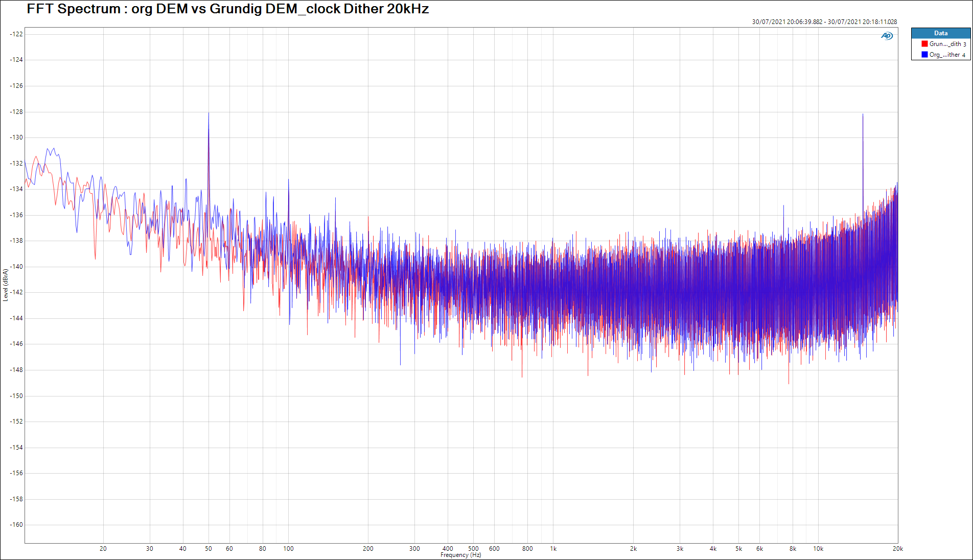This screenshot has height=560, width=973.
Task: Select the Org_...ither 4 legend entry
Action: pos(947,55)
